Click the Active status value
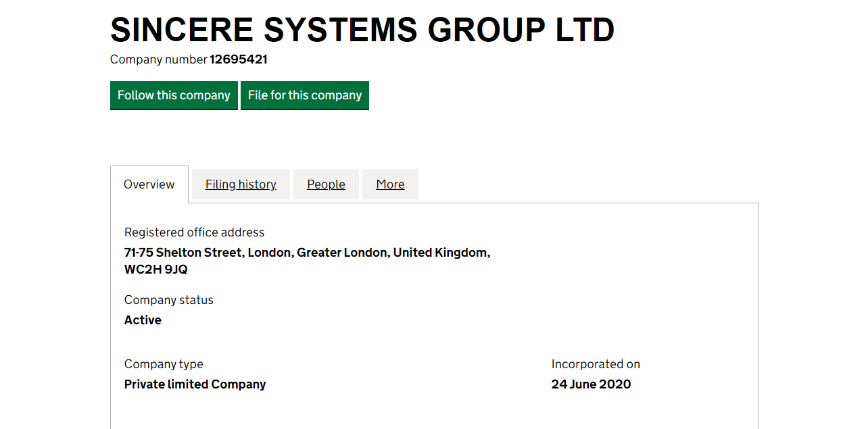This screenshot has width=868, height=429. (x=143, y=320)
